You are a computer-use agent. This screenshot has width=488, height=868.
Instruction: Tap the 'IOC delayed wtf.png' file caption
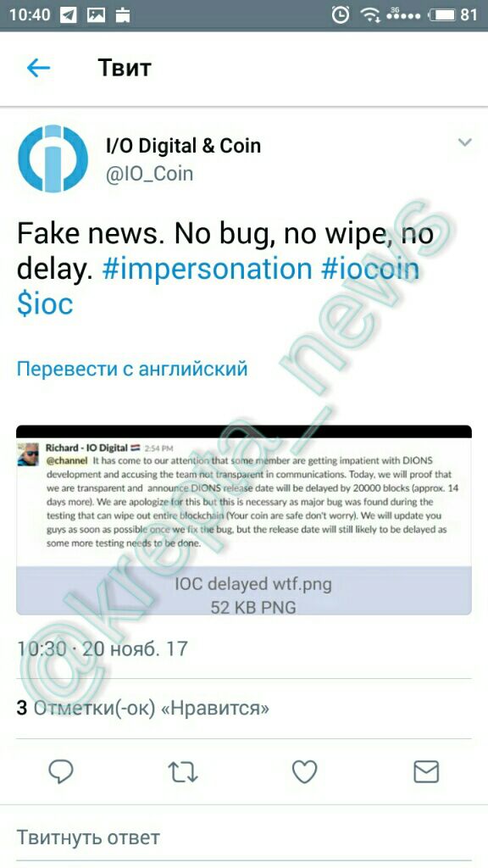tap(253, 584)
